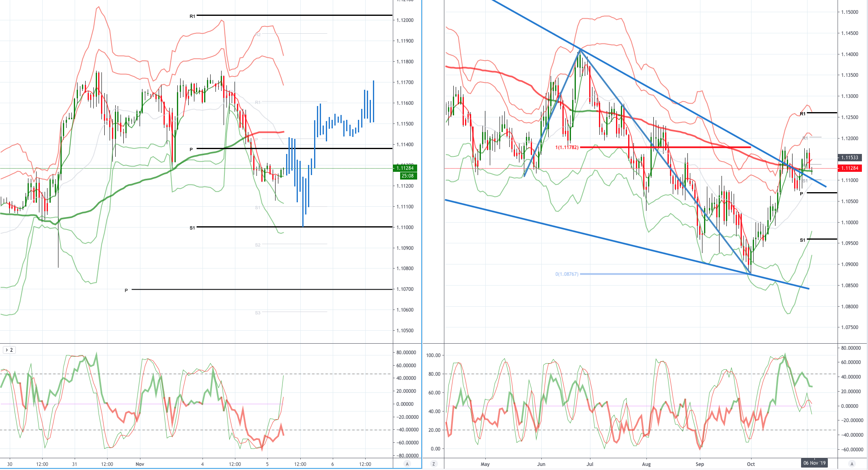Click the green 1.11284 price label on left chart

coord(405,168)
